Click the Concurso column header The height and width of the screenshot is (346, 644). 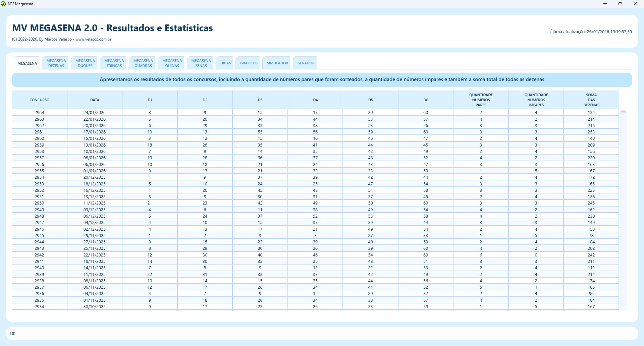click(x=40, y=100)
